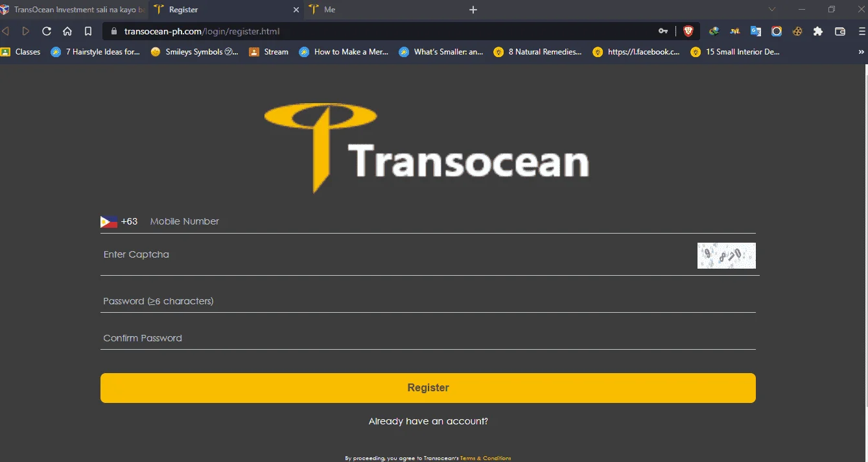The width and height of the screenshot is (868, 462).
Task: Open the cookie extension icon
Action: (797, 31)
